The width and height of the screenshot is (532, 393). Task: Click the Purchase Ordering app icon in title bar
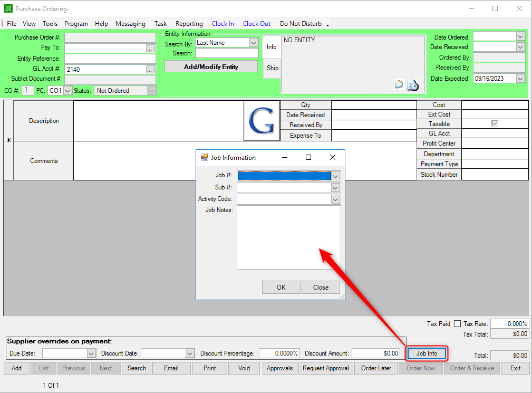(8, 8)
